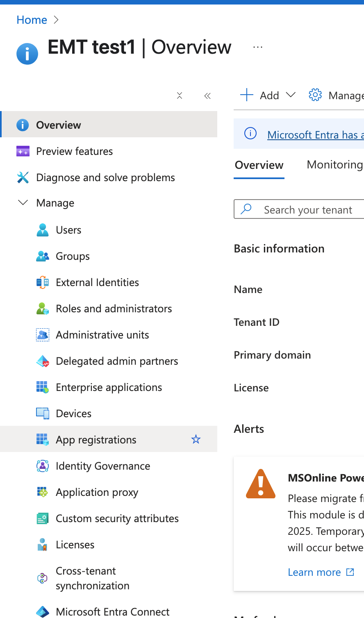Click the orange warning alert icon
Image resolution: width=364 pixels, height=618 pixels.
[261, 484]
